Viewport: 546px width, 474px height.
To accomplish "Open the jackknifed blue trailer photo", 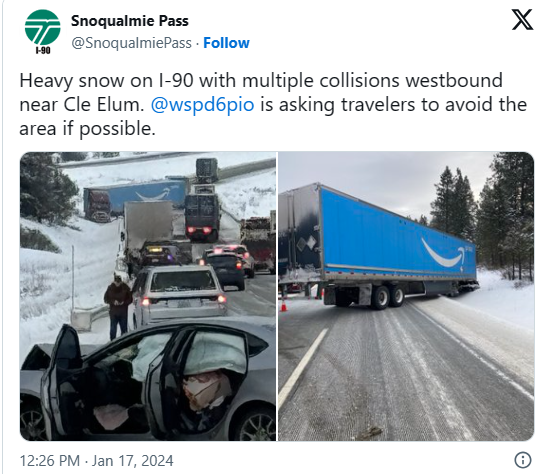I will [406, 296].
